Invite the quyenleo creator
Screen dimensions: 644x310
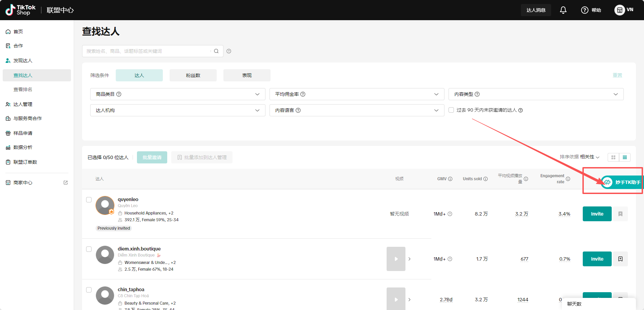(597, 214)
